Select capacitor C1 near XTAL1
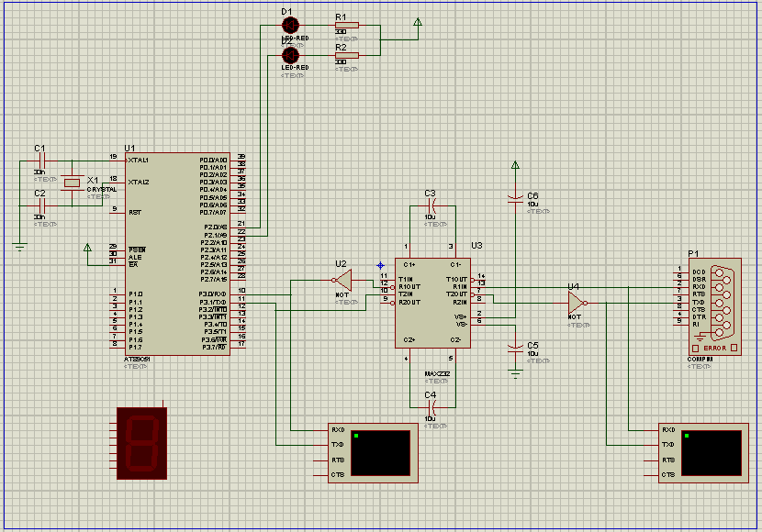This screenshot has width=762, height=532. coord(40,161)
